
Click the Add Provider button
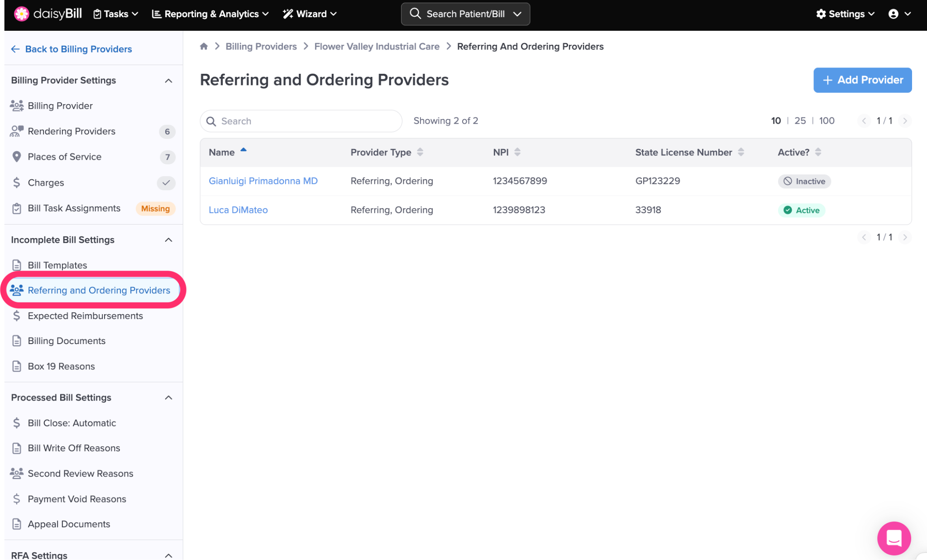pyautogui.click(x=862, y=80)
